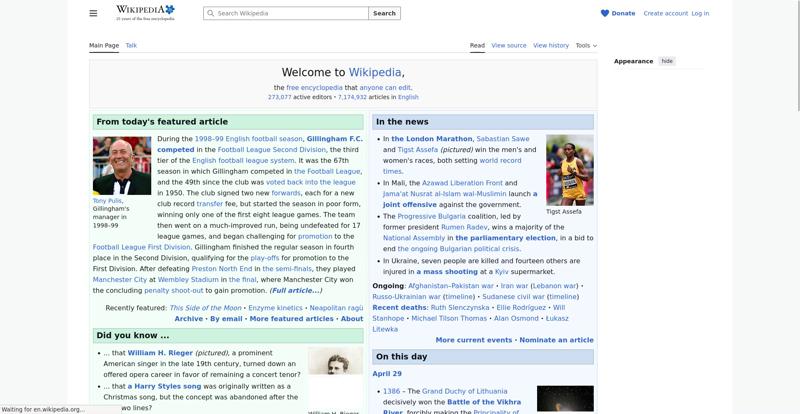Open Tigst Assefa marathon image
This screenshot has width=800, height=414.
569,170
